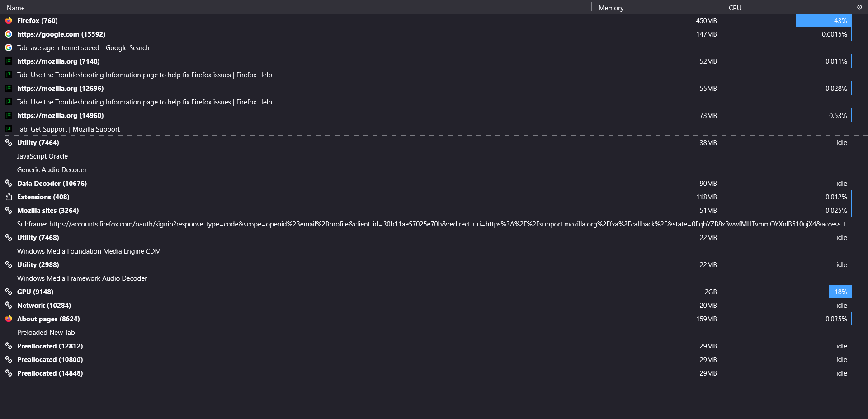Click the process icon beside Data Decoder (10676)
868x419 pixels.
pyautogui.click(x=9, y=183)
